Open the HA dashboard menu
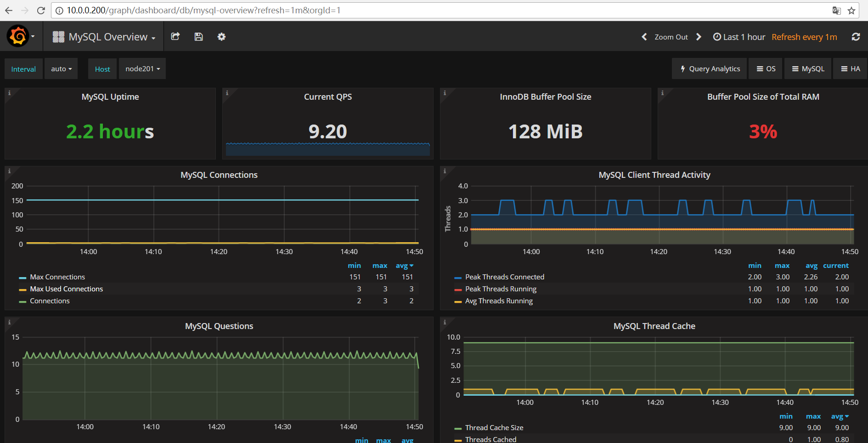This screenshot has width=868, height=443. click(850, 68)
